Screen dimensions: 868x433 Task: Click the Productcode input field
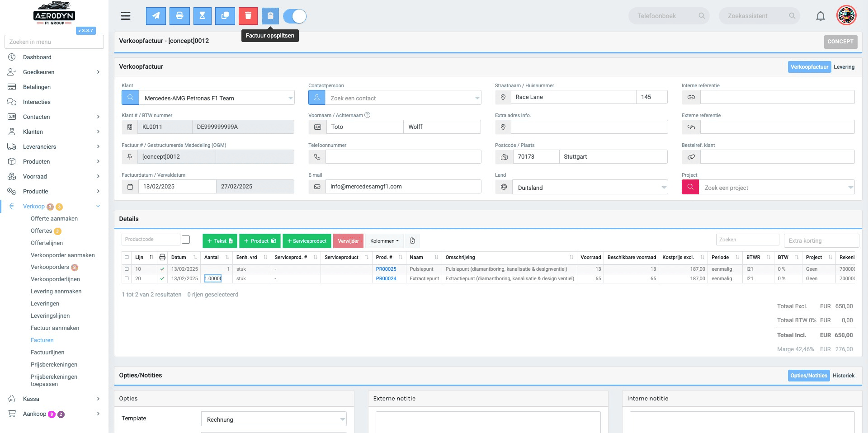[151, 240]
